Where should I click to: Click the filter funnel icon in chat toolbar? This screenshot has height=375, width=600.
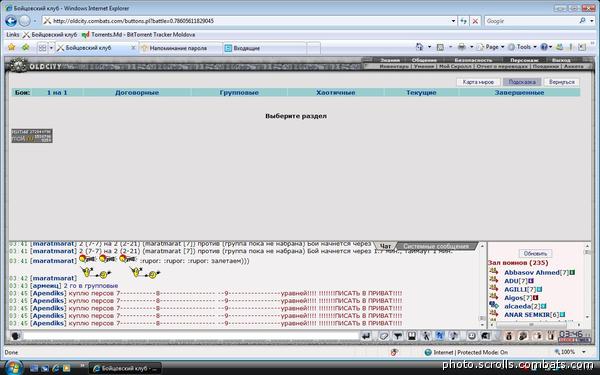click(398, 336)
